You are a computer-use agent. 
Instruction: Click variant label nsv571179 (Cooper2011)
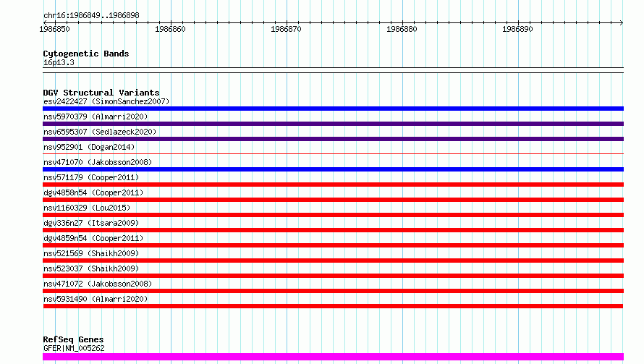91,177
